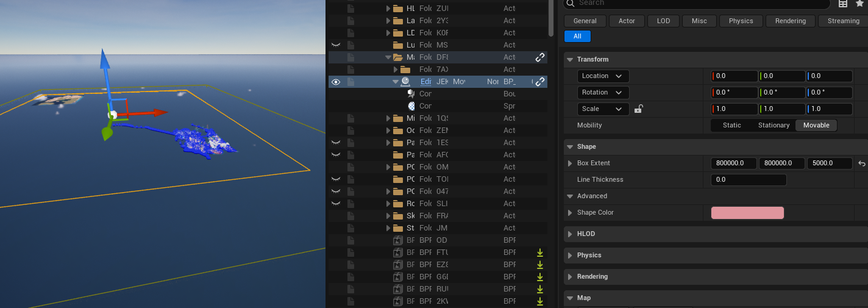Select the Bou component icon under Edi actor
This screenshot has width=868, height=308.
[x=411, y=94]
